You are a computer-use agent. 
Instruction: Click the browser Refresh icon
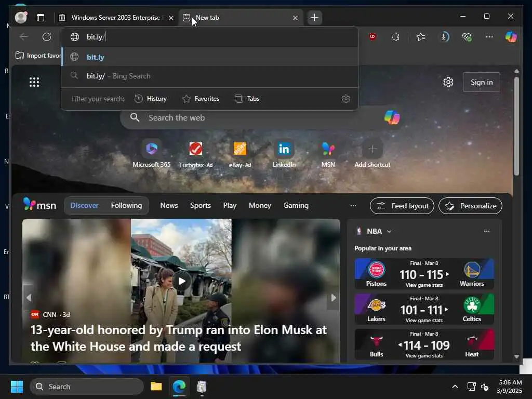tap(46, 37)
